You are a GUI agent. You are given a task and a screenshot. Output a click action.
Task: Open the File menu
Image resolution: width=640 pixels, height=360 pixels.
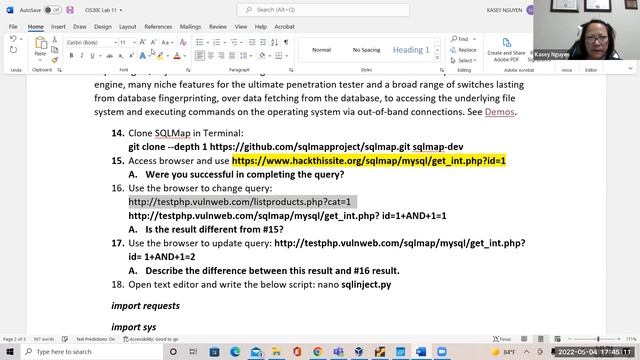[x=13, y=27]
